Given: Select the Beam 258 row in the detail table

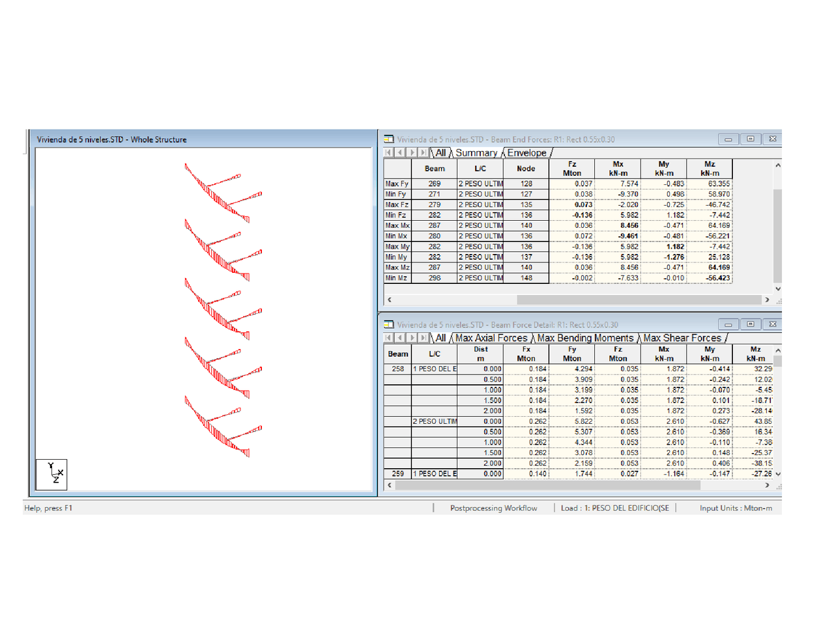Looking at the screenshot, I should (x=397, y=369).
